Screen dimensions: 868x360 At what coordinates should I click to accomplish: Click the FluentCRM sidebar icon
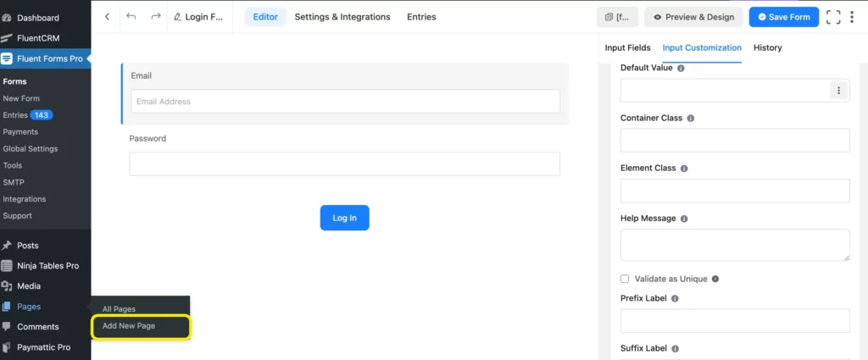tap(7, 38)
